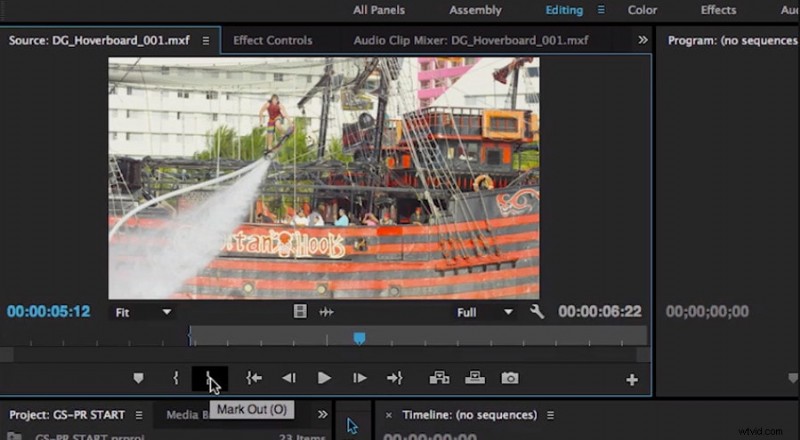Open source monitor wrench settings
The image size is (800, 440).
537,311
